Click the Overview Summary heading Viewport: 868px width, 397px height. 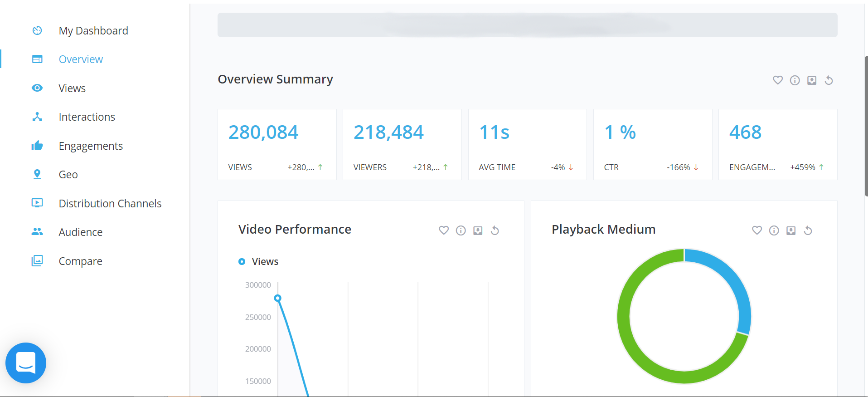(x=275, y=79)
